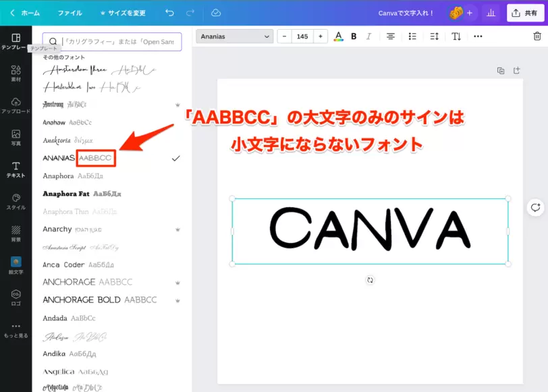Click the More (もっと見る) sidebar item
The image size is (548, 392).
16,330
